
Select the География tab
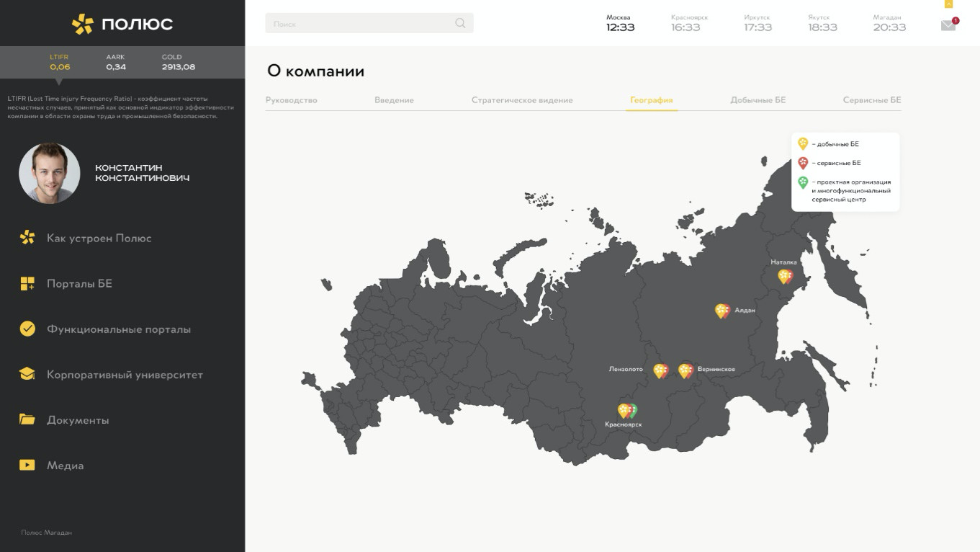651,100
